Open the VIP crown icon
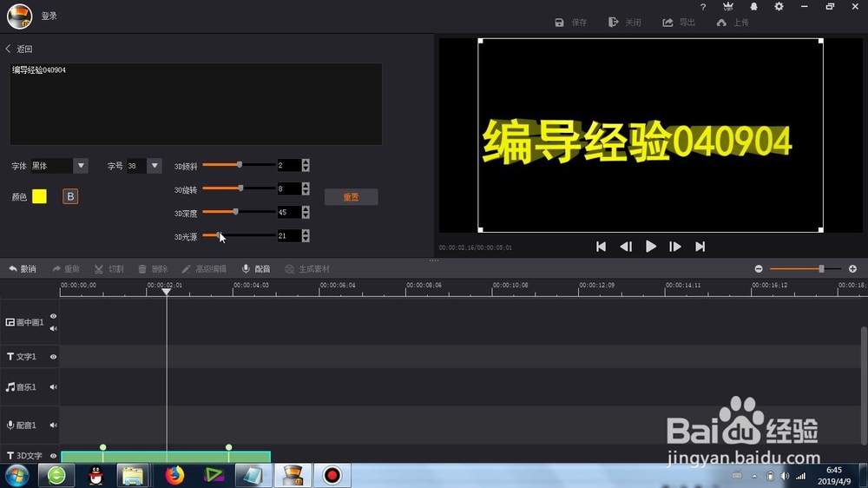The width and height of the screenshot is (868, 488). 728,7
